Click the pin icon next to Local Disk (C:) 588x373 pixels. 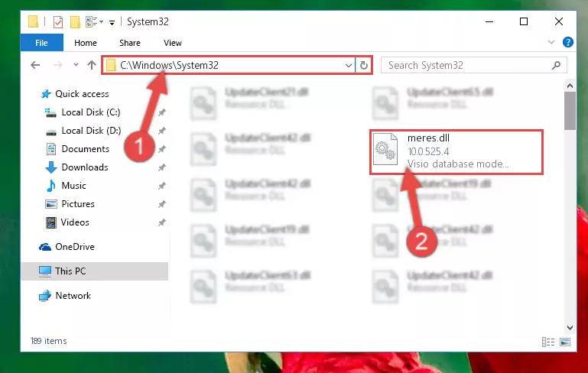point(162,112)
